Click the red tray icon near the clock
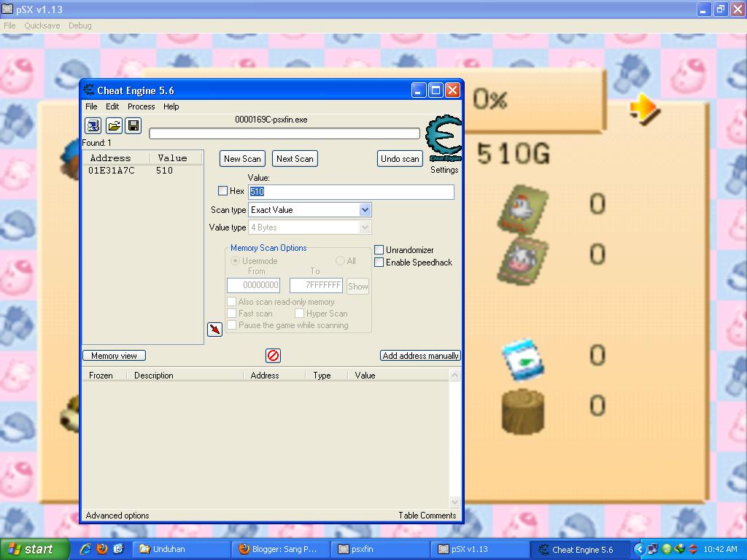 [x=693, y=549]
